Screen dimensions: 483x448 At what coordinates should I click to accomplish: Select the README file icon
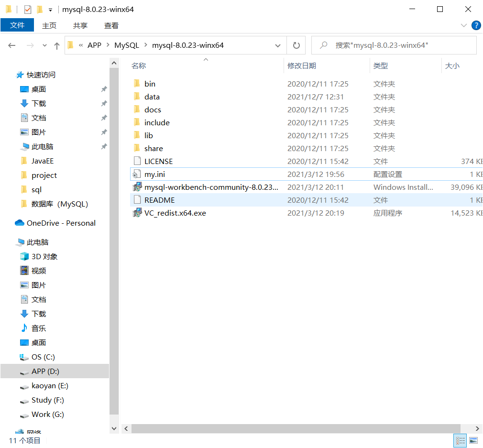137,200
